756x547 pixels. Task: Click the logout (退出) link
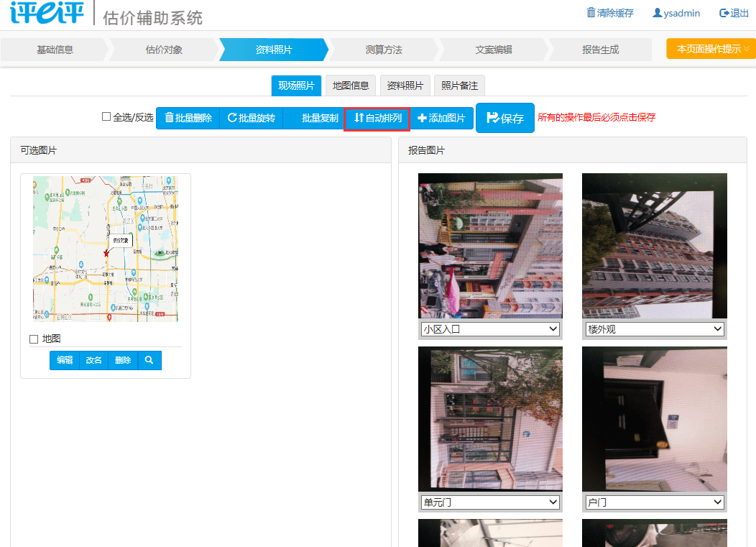[734, 13]
